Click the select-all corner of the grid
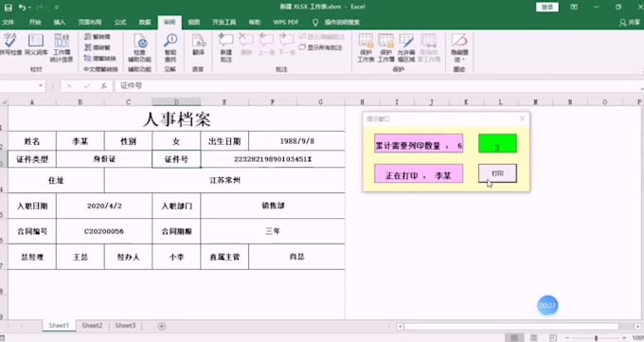 [x=4, y=102]
